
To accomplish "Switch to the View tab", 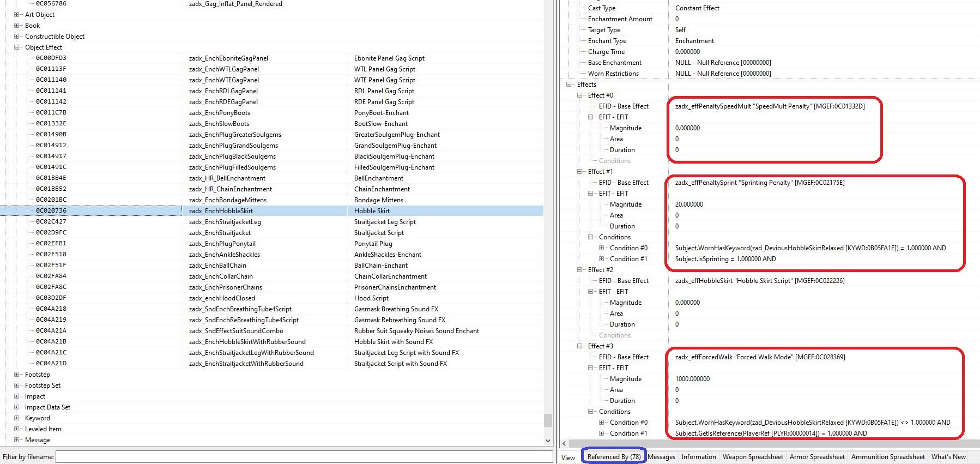I will [568, 457].
